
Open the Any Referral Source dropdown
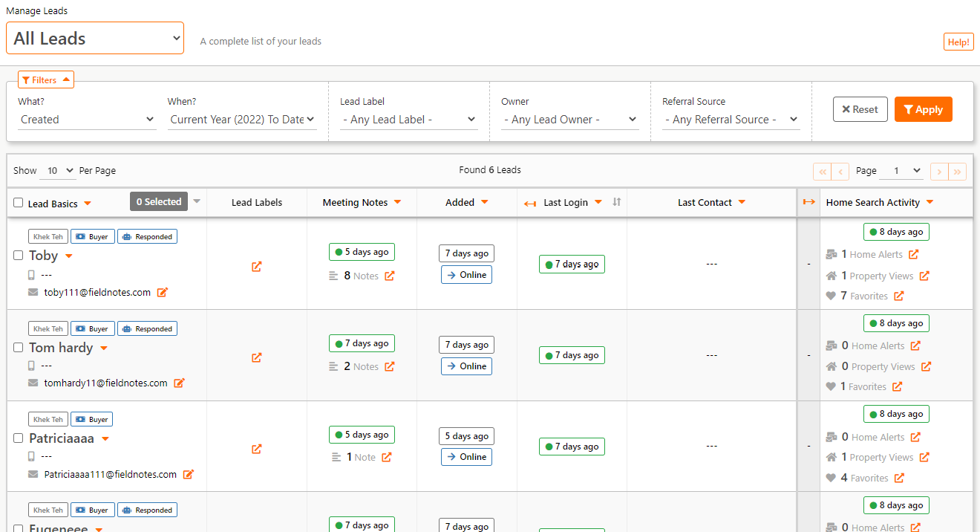[731, 120]
